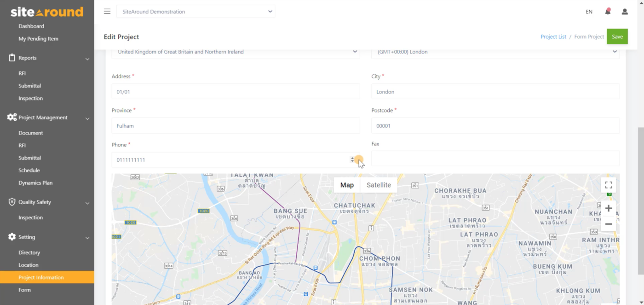Click the Quality Safety shield icon

tap(11, 202)
